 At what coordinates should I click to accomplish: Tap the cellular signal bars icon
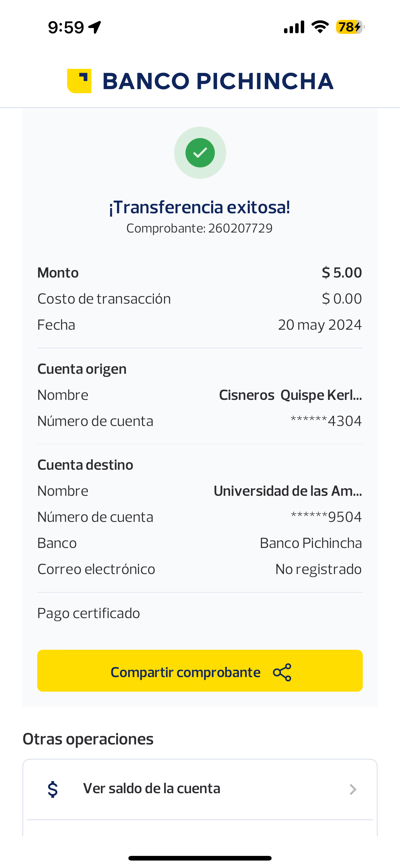coord(294,27)
